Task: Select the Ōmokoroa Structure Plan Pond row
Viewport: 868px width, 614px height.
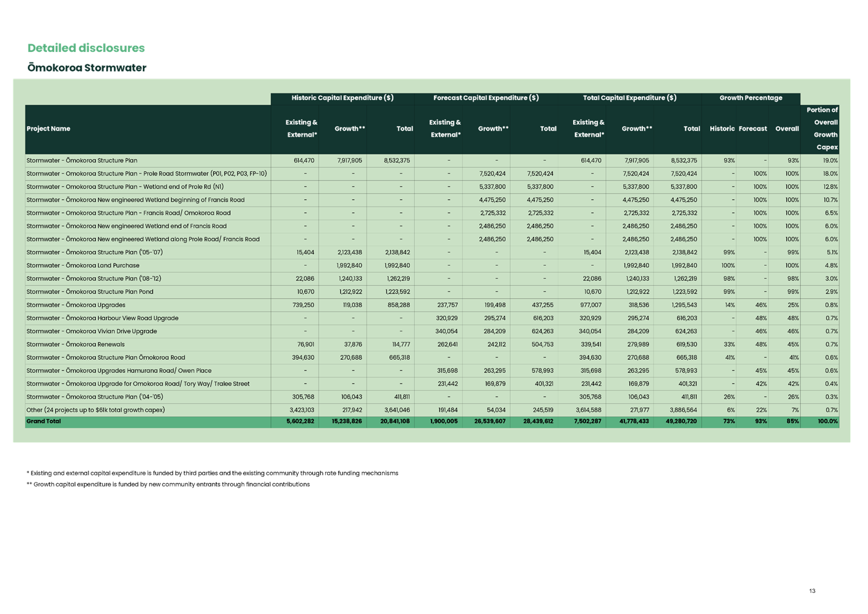Action: (90, 292)
